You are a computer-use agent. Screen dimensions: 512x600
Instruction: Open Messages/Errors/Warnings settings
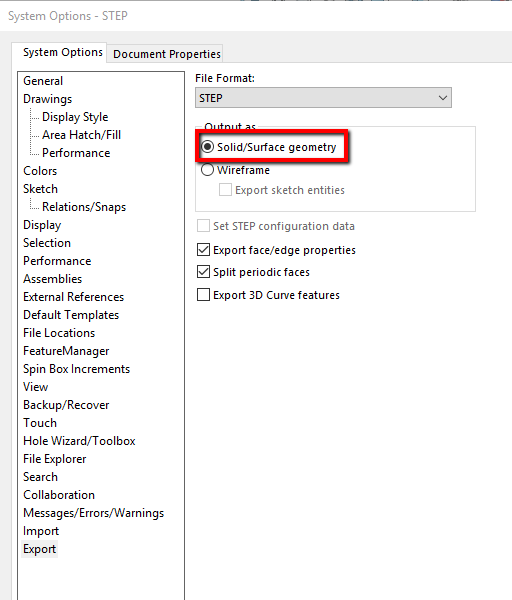[x=93, y=513]
